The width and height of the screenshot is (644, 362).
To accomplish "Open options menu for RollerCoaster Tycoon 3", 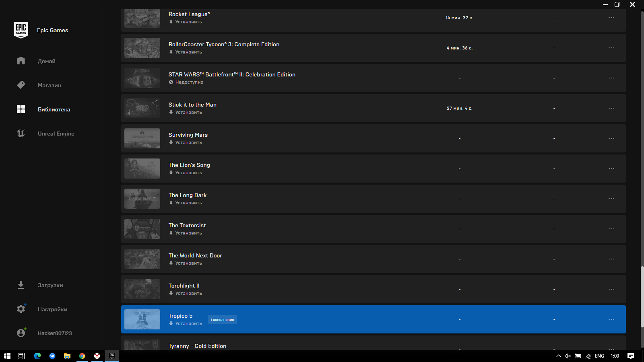I will tap(612, 48).
